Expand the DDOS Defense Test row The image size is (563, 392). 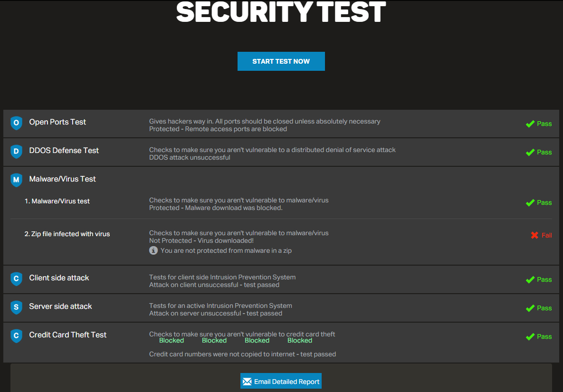pyautogui.click(x=64, y=151)
